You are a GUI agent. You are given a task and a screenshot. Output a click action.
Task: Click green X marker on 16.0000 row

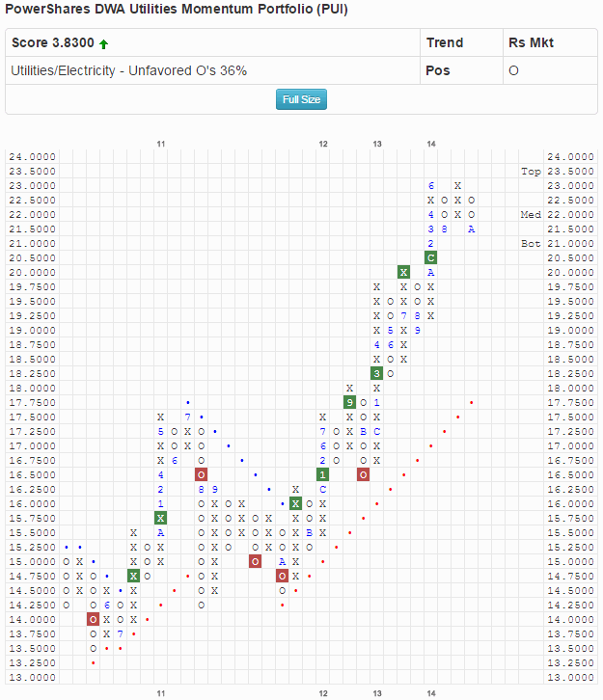pos(295,503)
